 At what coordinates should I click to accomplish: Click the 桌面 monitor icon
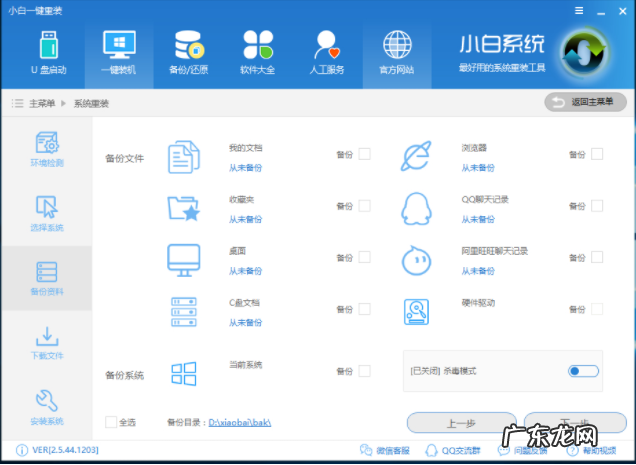click(184, 260)
